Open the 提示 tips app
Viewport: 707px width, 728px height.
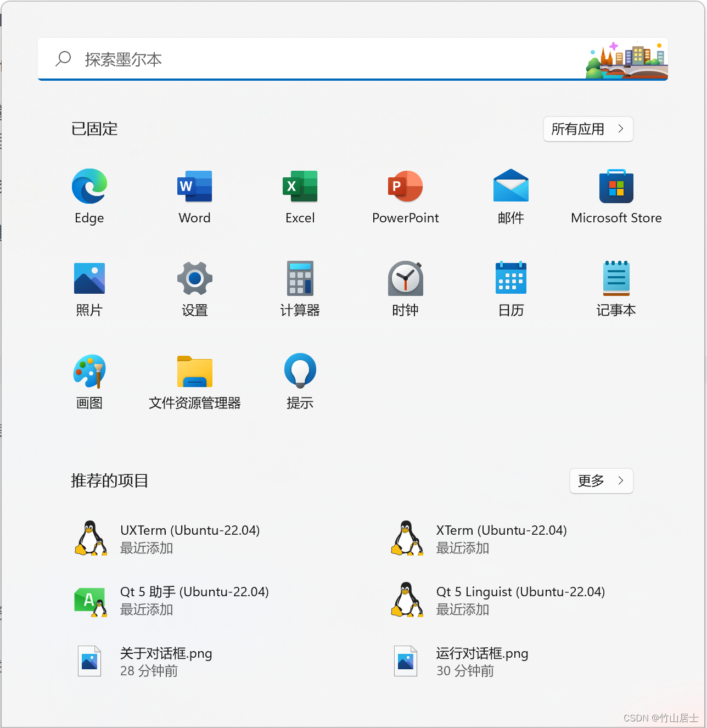click(x=300, y=370)
